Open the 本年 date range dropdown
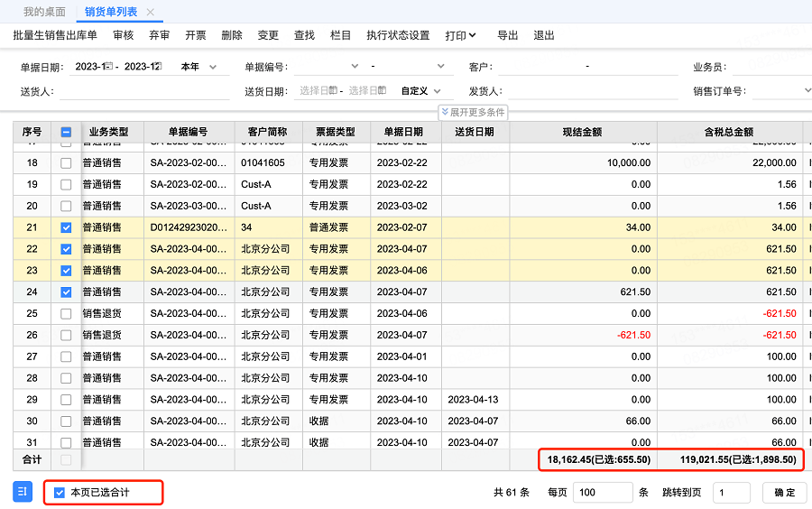812x509 pixels. click(x=198, y=67)
